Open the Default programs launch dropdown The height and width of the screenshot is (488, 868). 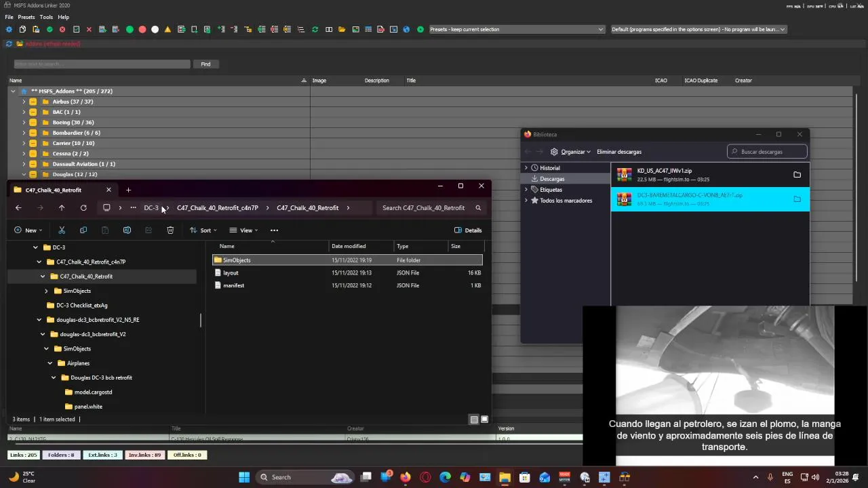[698, 29]
